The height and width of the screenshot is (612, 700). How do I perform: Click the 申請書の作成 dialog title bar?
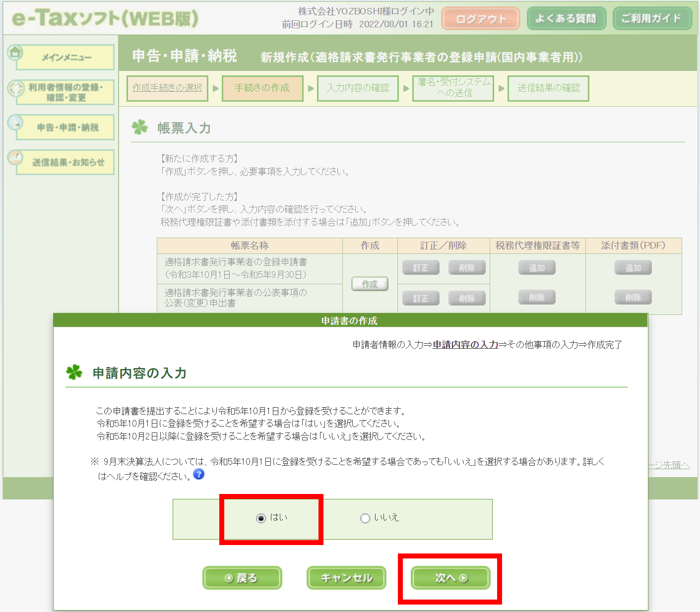pos(350,320)
